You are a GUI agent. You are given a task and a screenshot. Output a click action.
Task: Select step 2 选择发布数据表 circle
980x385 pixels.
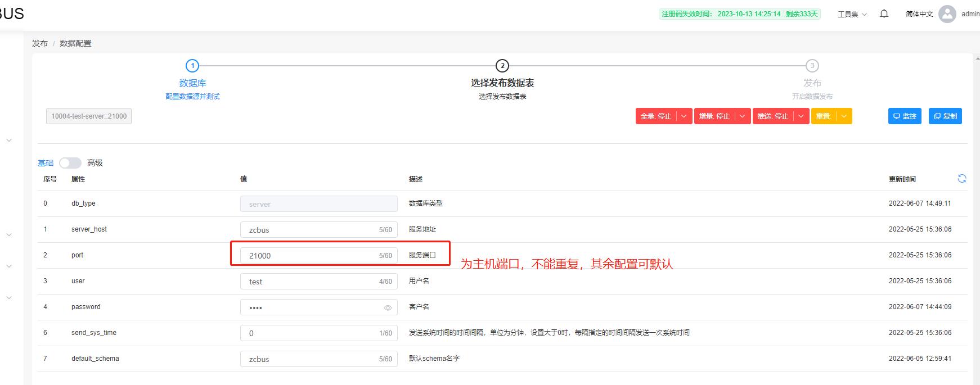click(502, 66)
